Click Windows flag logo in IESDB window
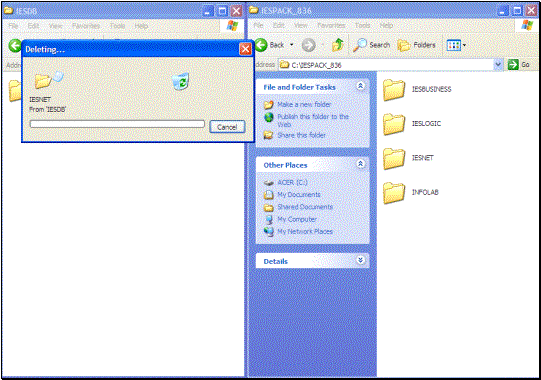 233,26
